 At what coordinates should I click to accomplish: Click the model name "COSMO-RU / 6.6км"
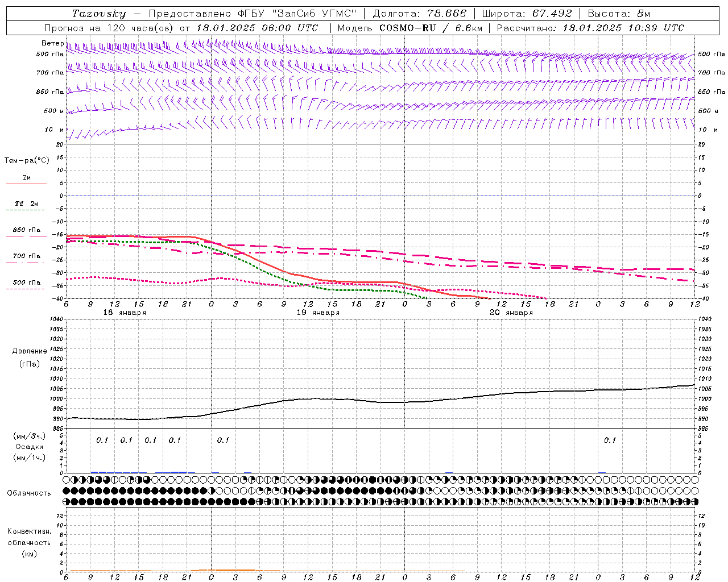point(431,28)
